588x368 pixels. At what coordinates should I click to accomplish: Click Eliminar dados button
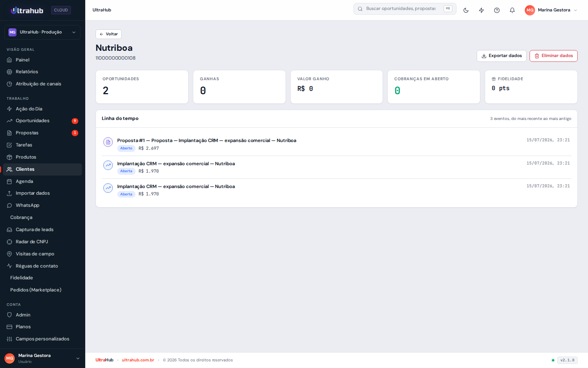553,56
